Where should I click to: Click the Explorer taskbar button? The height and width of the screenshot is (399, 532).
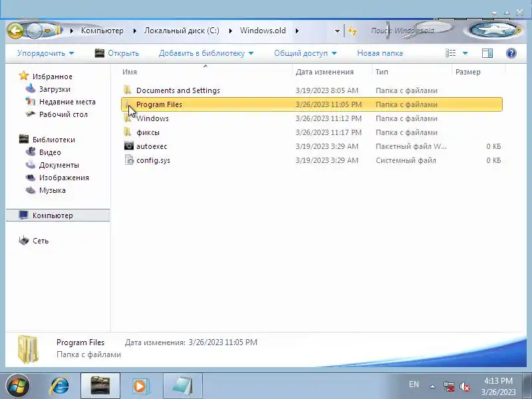tap(100, 386)
